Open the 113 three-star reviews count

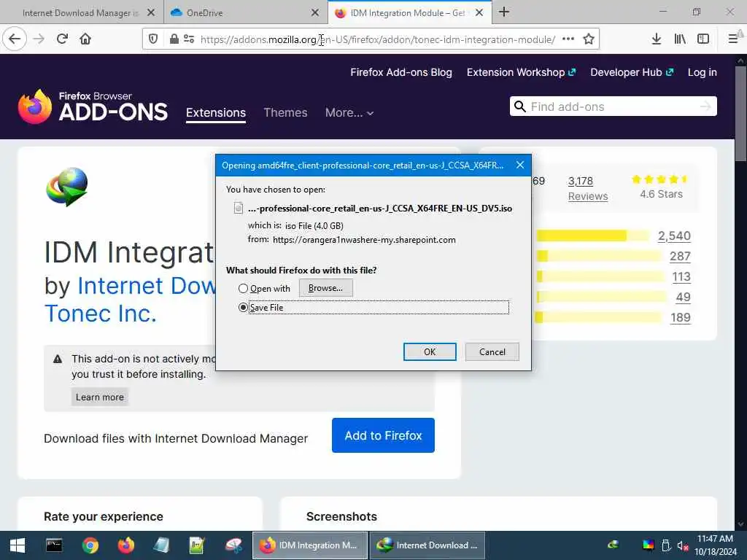click(681, 276)
